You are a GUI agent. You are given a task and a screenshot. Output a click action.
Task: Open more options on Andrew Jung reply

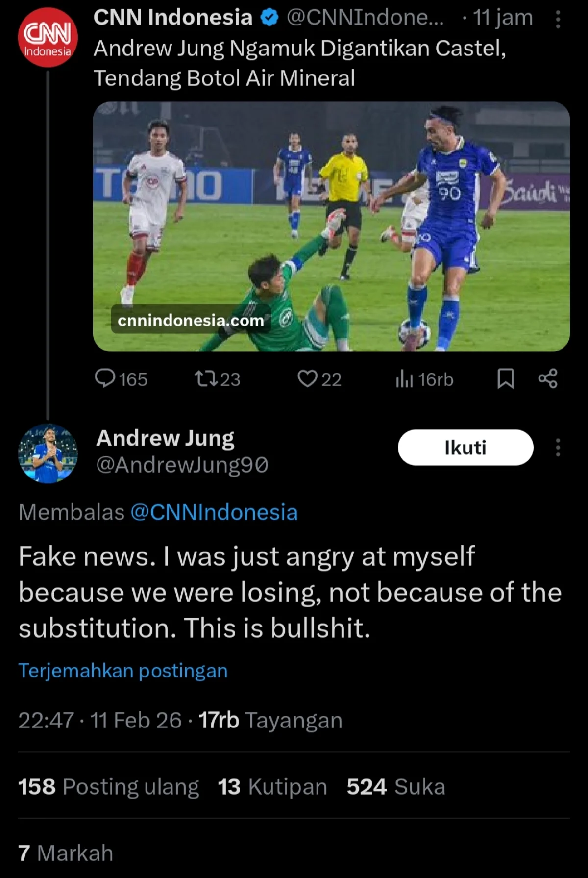click(558, 448)
